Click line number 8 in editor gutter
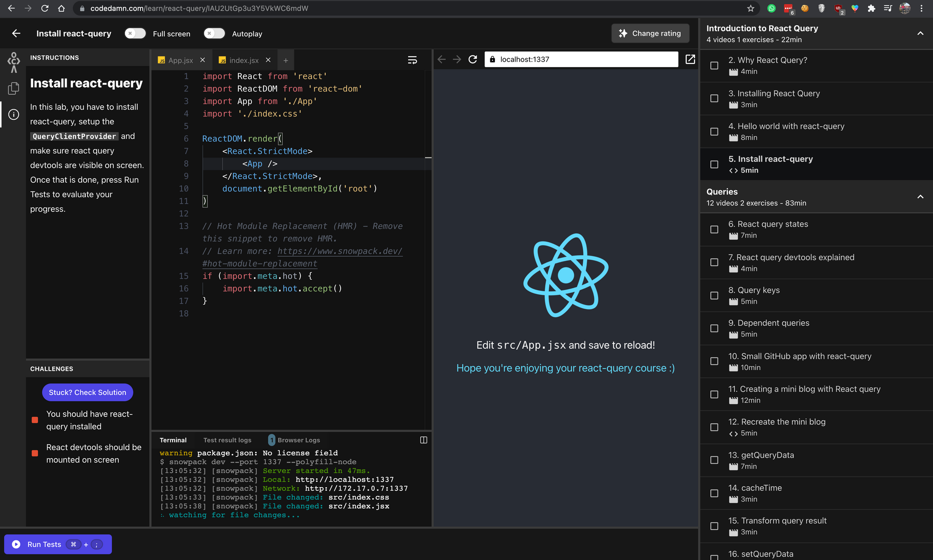The height and width of the screenshot is (560, 933). (x=186, y=164)
